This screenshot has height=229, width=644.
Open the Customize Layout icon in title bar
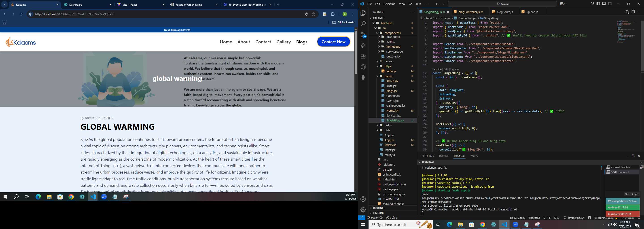(x=592, y=4)
